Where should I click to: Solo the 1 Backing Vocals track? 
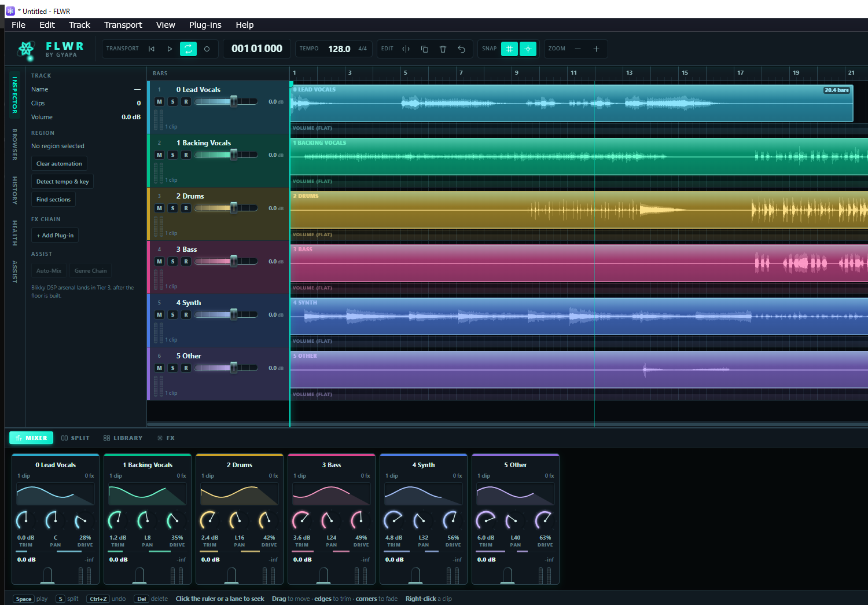172,155
